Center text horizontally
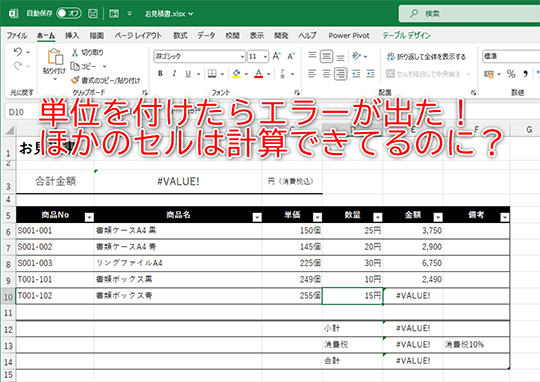 coord(326,74)
